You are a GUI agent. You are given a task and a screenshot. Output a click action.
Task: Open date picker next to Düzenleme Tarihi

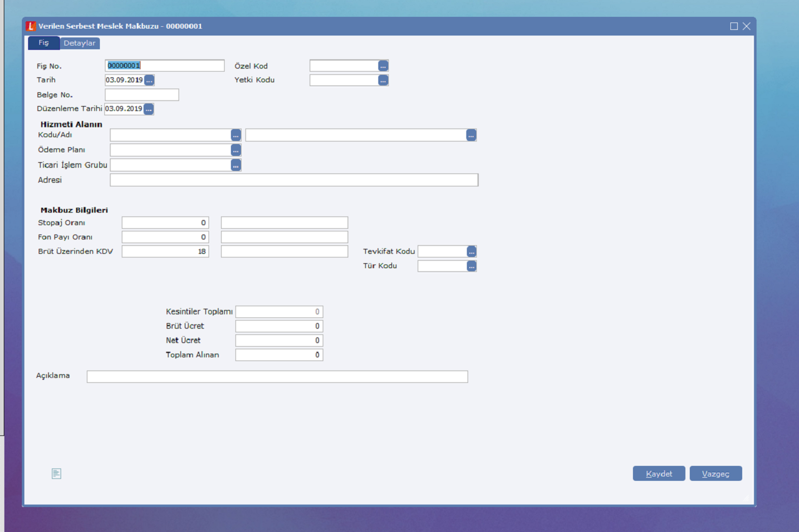[x=149, y=109]
